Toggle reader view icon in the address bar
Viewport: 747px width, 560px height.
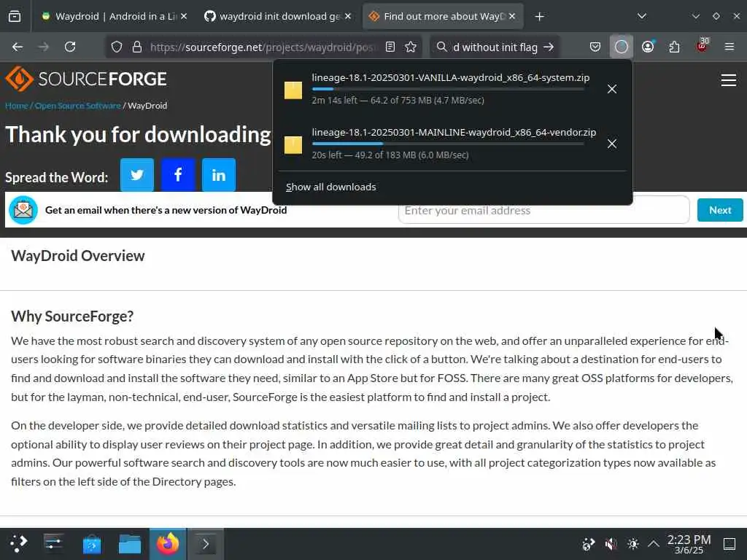(x=390, y=47)
